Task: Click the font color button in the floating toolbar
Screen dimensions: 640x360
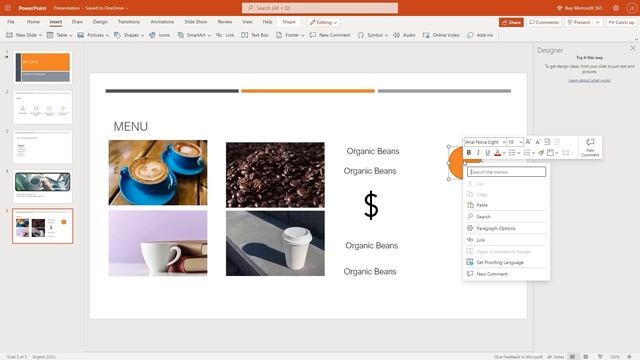Action: tap(497, 153)
